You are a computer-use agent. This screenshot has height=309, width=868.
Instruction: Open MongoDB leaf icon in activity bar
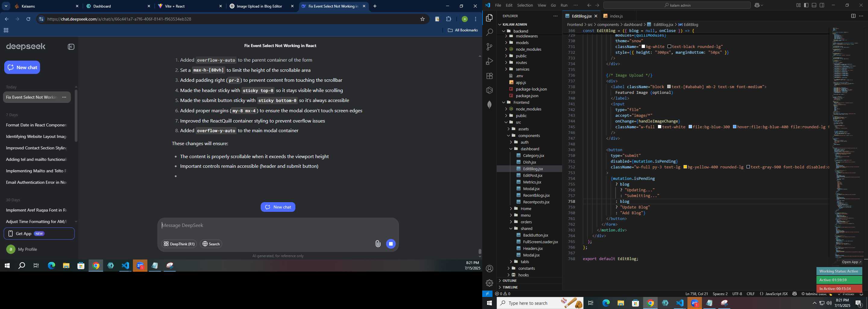click(x=489, y=105)
